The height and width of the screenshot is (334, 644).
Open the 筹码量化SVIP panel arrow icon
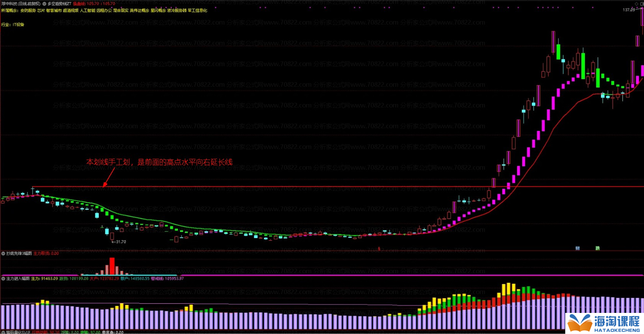(x=3, y=332)
